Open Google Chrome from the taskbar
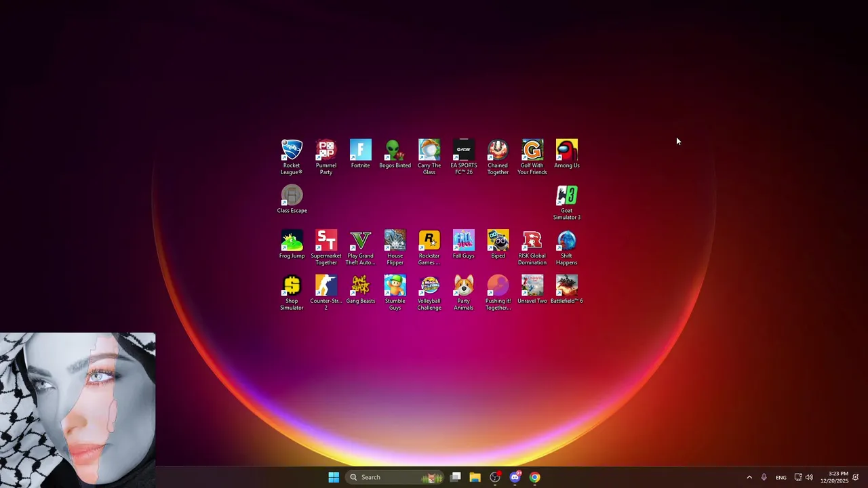868x488 pixels. (535, 477)
